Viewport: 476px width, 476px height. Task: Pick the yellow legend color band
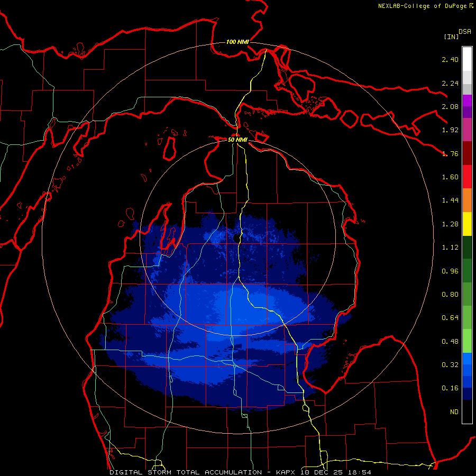click(x=467, y=224)
